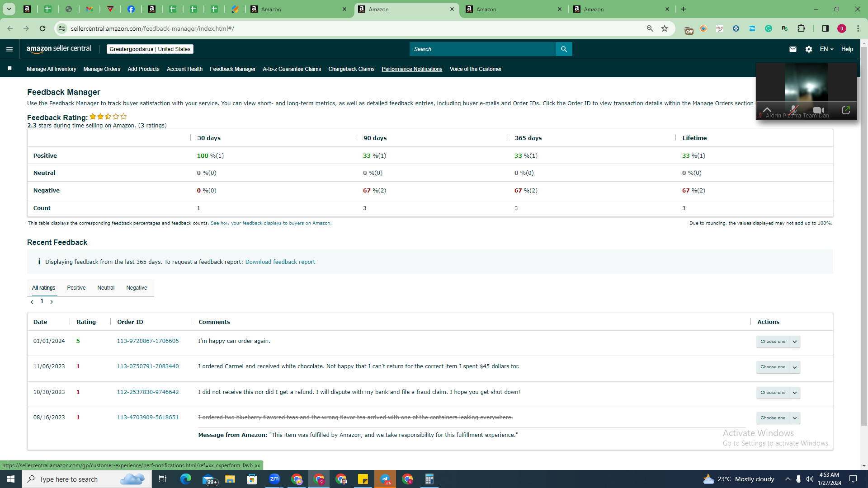Open Zoom from the taskbar
The height and width of the screenshot is (488, 868).
(274, 479)
